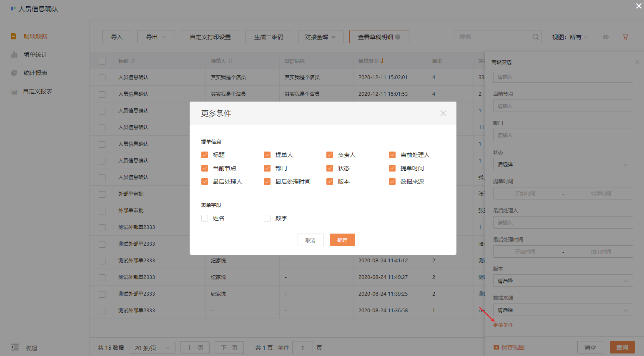Click 提单时间 开始时间 field
Viewport: 644px width, 356px height.
pos(525,193)
